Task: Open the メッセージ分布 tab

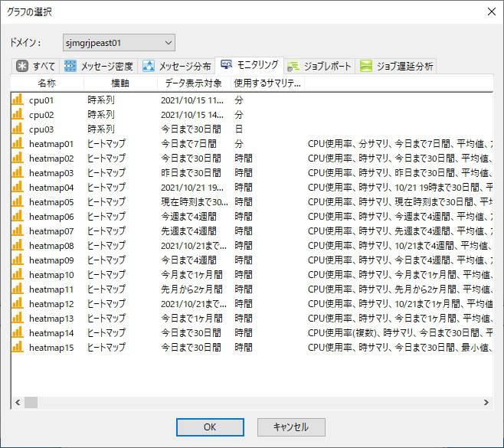Action: coord(177,66)
